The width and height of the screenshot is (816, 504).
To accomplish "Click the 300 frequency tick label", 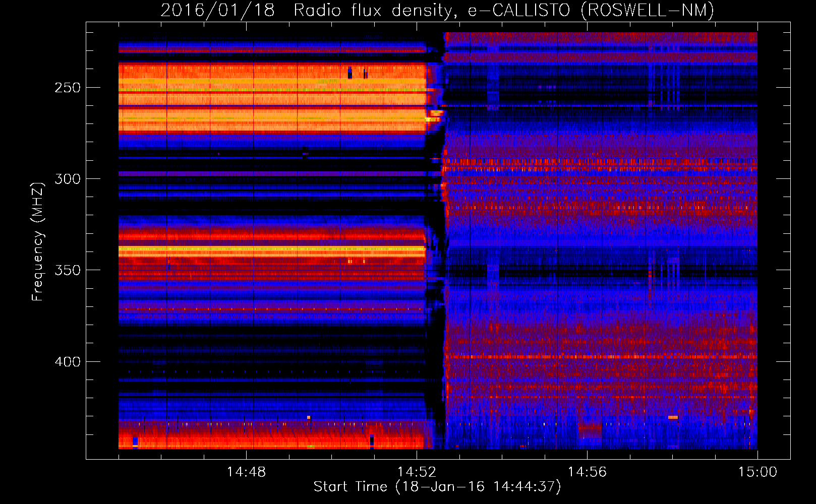I will [68, 179].
